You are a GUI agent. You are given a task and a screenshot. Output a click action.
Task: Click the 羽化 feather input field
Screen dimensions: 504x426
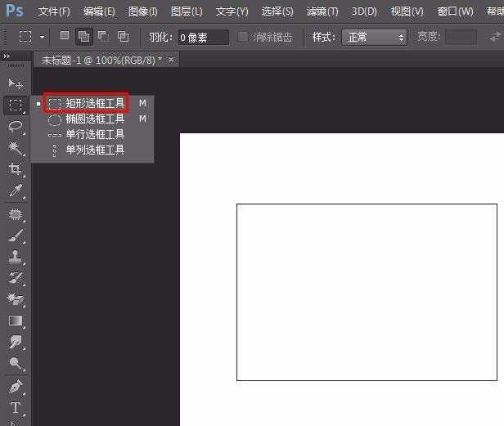pyautogui.click(x=203, y=37)
